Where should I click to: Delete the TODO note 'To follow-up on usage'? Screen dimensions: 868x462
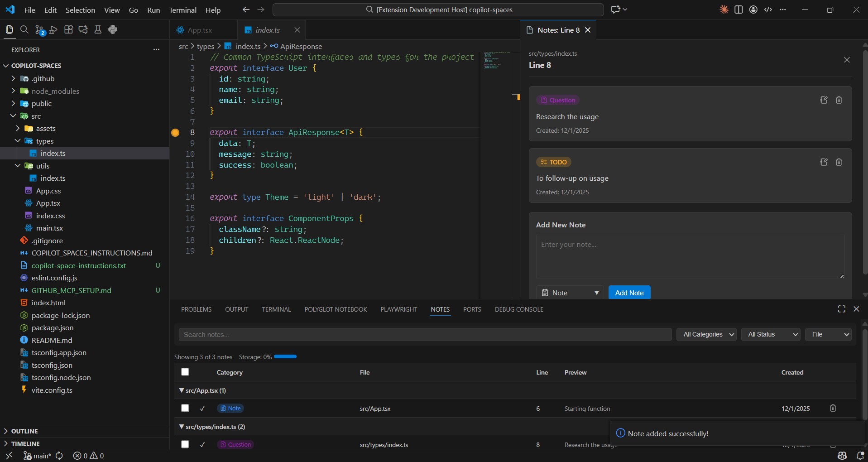click(839, 162)
